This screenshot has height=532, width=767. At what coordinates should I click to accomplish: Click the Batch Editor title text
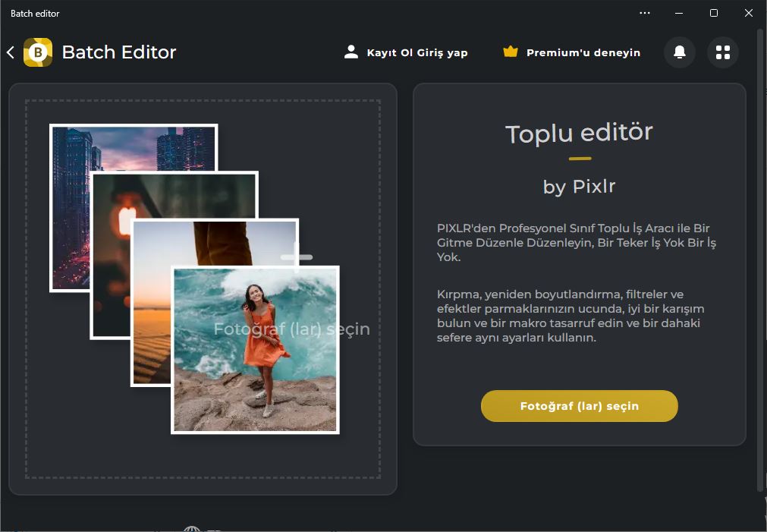[x=119, y=52]
